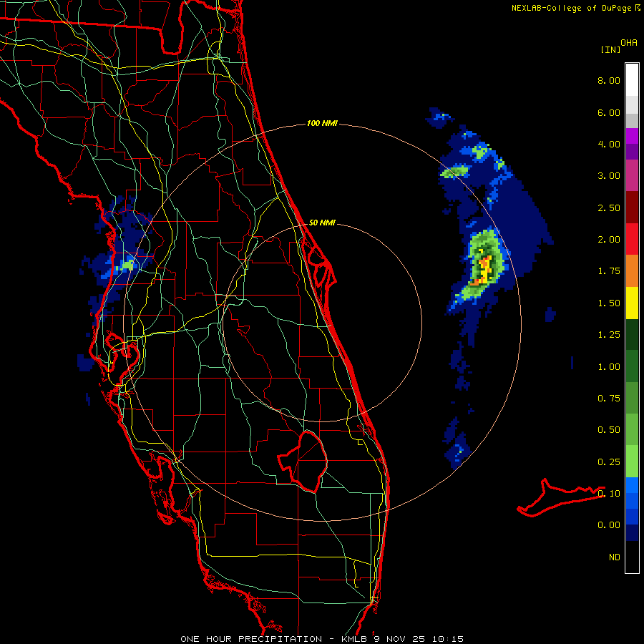Click the 1.00 legend value
Viewport: 644px width, 644px height.
pos(609,367)
